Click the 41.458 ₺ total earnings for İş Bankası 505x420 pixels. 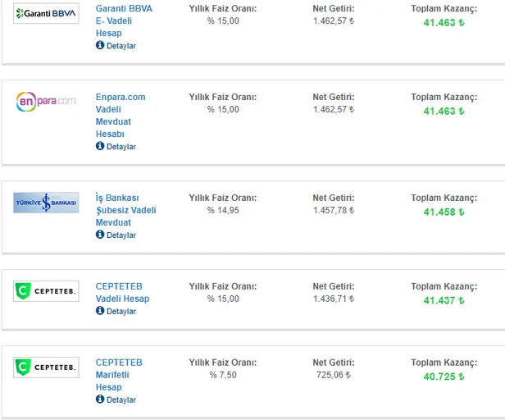[444, 212]
